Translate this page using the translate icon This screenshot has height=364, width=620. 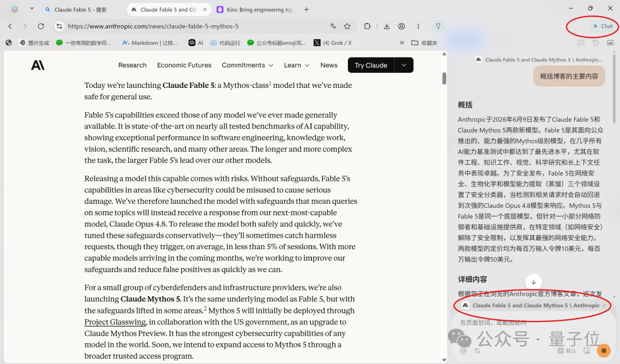tap(334, 26)
